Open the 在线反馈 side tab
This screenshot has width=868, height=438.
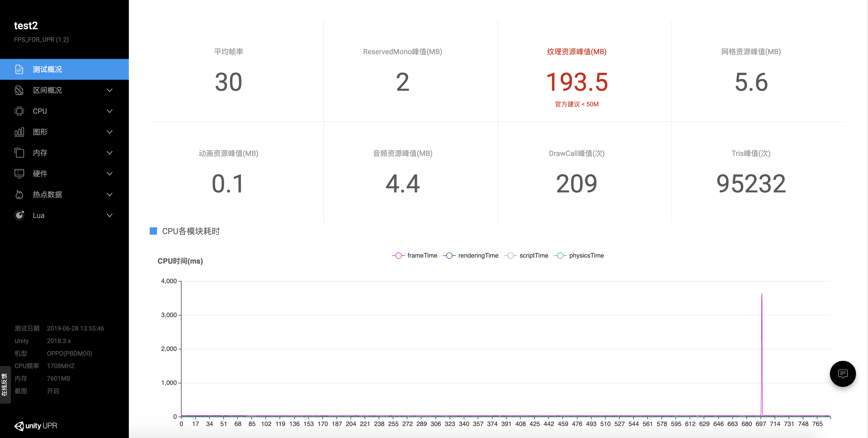coord(5,385)
